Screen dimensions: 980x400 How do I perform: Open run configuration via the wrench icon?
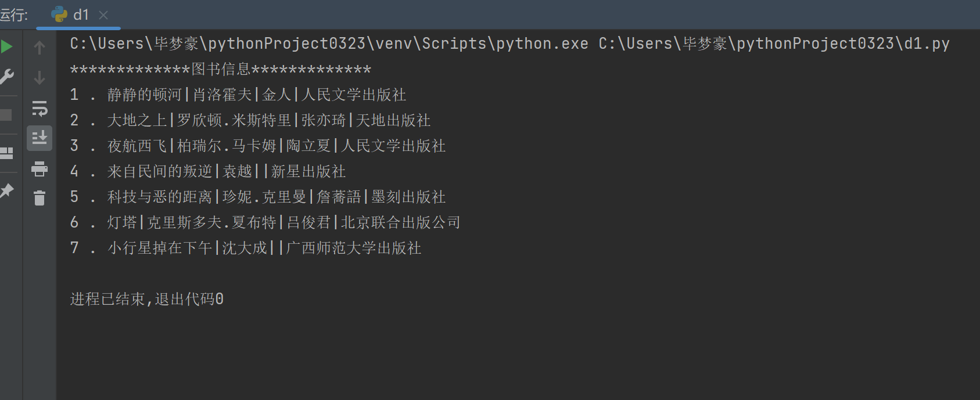[x=7, y=77]
